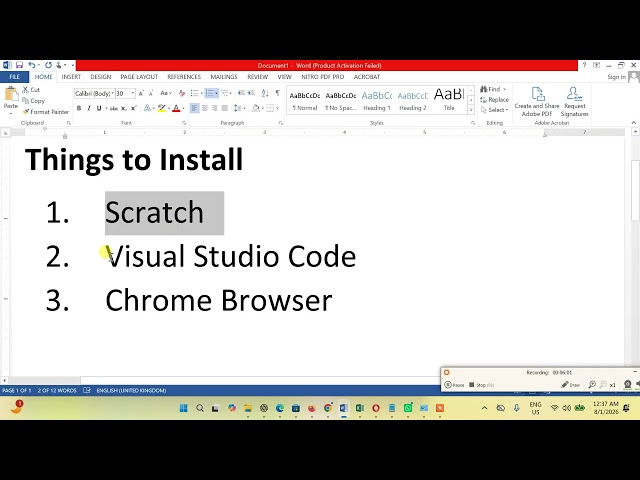Center align the text
Screen dimensions: 640x480
[x=204, y=109]
